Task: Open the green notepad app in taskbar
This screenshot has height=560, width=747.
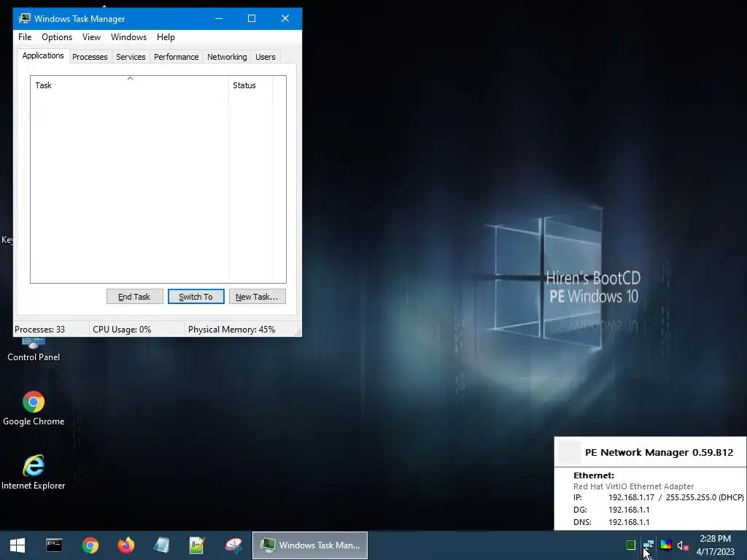Action: (x=197, y=545)
